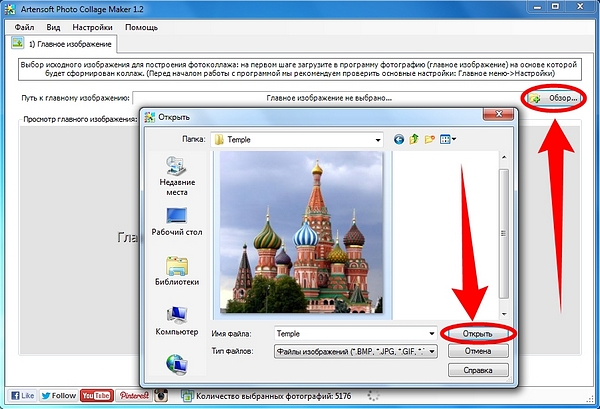This screenshot has height=409, width=600.
Task: Click the Главное изображение tab image icon
Action: click(17, 42)
